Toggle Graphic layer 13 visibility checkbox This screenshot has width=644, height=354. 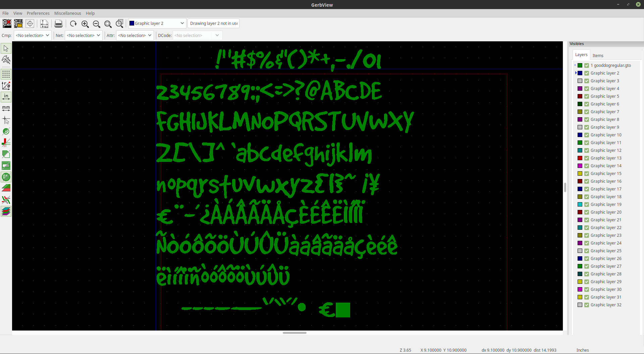click(x=587, y=158)
